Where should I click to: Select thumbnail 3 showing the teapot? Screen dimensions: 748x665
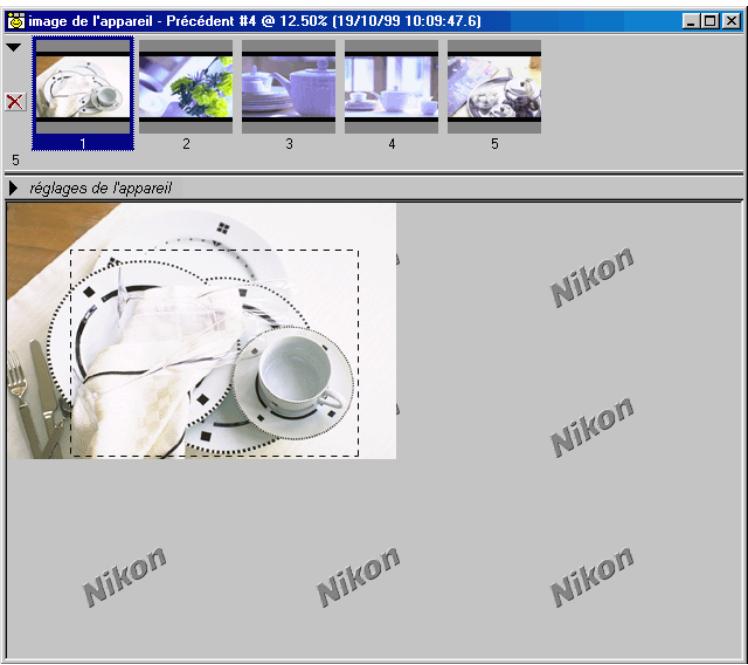(x=289, y=86)
